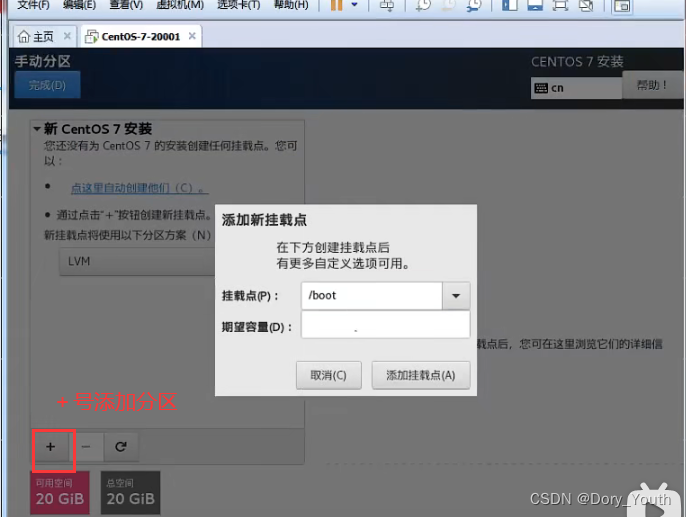The height and width of the screenshot is (517, 686).
Task: Close the 主页 tab
Action: pos(67,36)
